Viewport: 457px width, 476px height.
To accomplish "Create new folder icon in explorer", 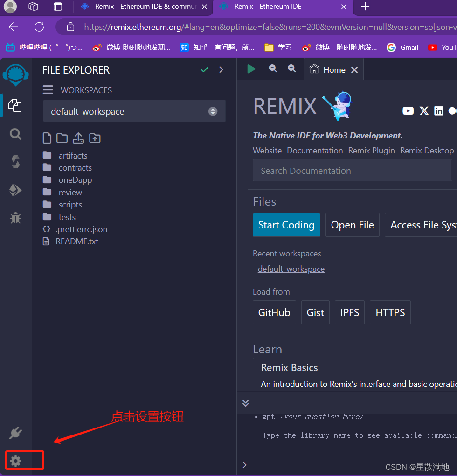I will pos(62,138).
